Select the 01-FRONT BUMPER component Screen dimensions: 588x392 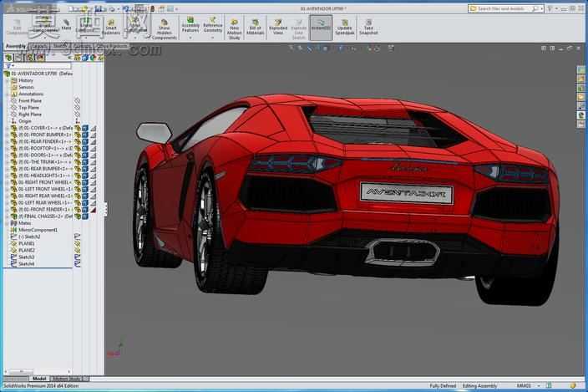point(45,135)
